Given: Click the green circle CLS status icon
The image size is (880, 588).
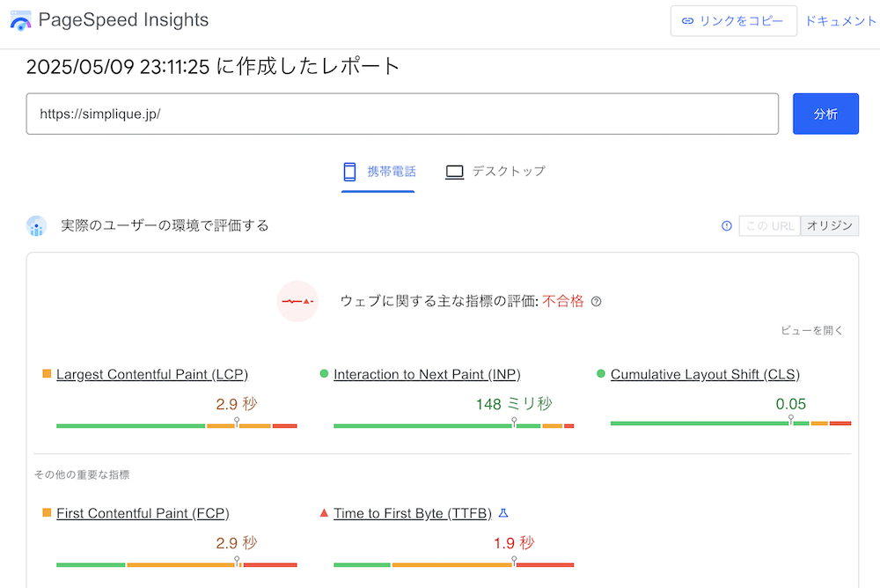Looking at the screenshot, I should pos(600,373).
